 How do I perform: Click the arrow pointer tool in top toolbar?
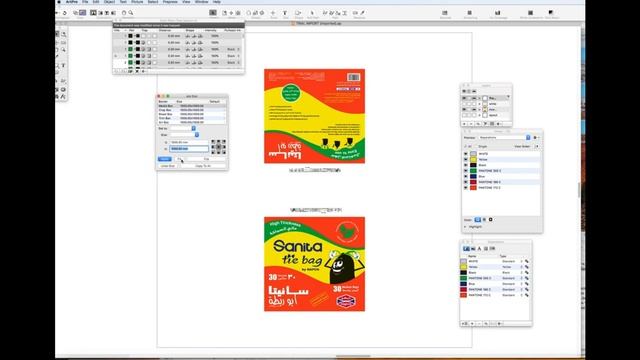tap(312, 13)
